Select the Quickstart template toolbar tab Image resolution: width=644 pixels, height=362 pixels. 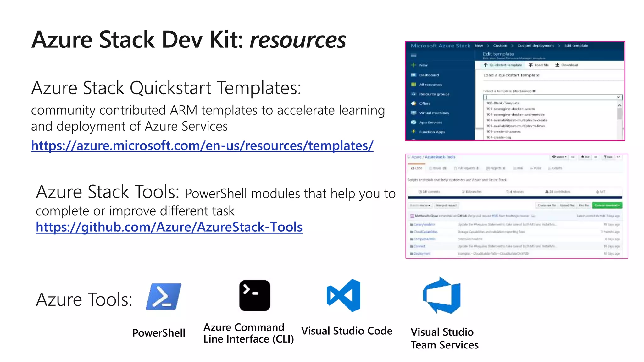click(502, 65)
